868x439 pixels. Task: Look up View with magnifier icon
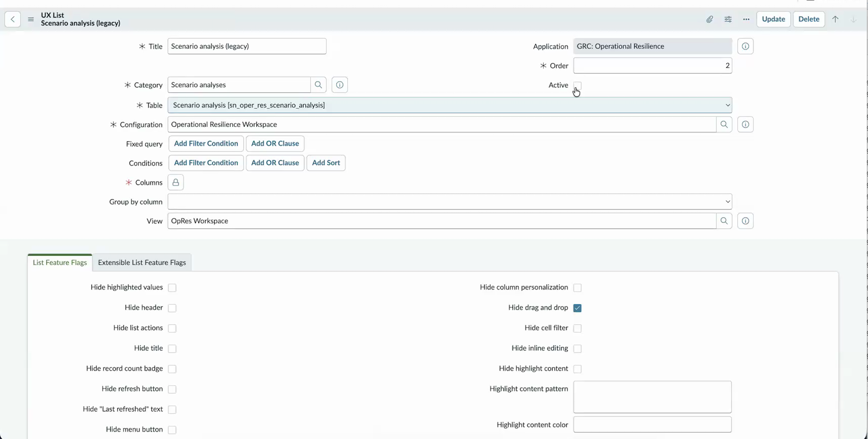[724, 221]
